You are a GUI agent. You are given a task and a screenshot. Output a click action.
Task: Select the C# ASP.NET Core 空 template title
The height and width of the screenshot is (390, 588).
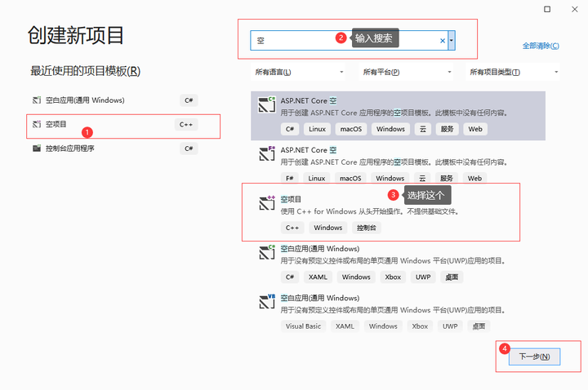pyautogui.click(x=308, y=101)
